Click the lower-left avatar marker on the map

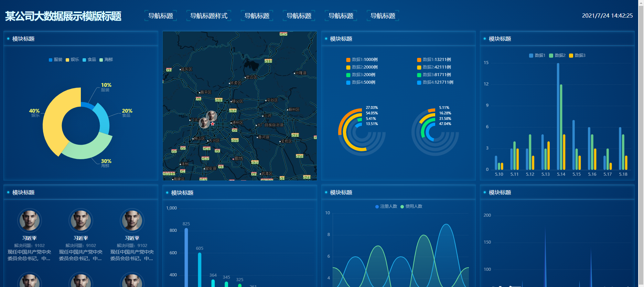coord(204,123)
